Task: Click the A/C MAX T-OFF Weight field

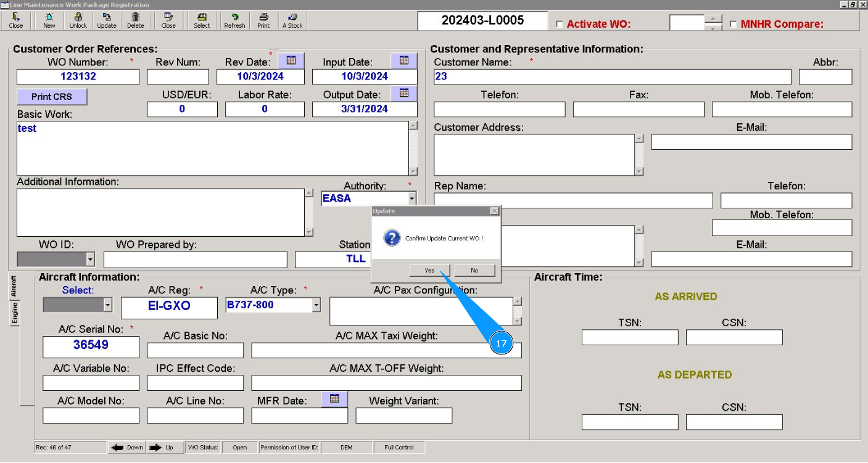Action: point(386,383)
